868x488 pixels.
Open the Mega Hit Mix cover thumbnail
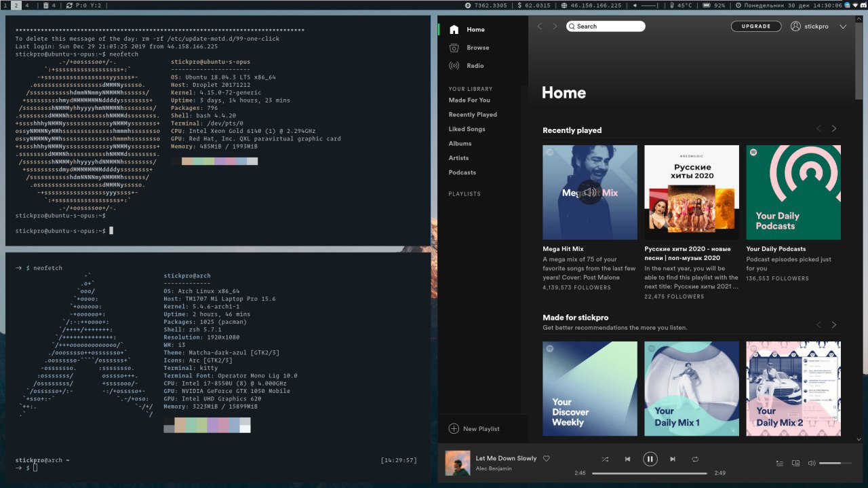(x=590, y=192)
